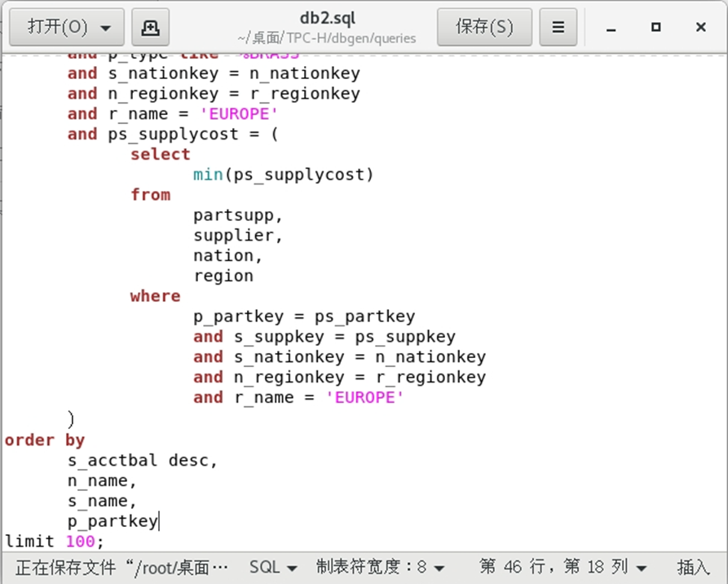The width and height of the screenshot is (728, 584).
Task: Open the line and column position dropdown
Action: (563, 567)
